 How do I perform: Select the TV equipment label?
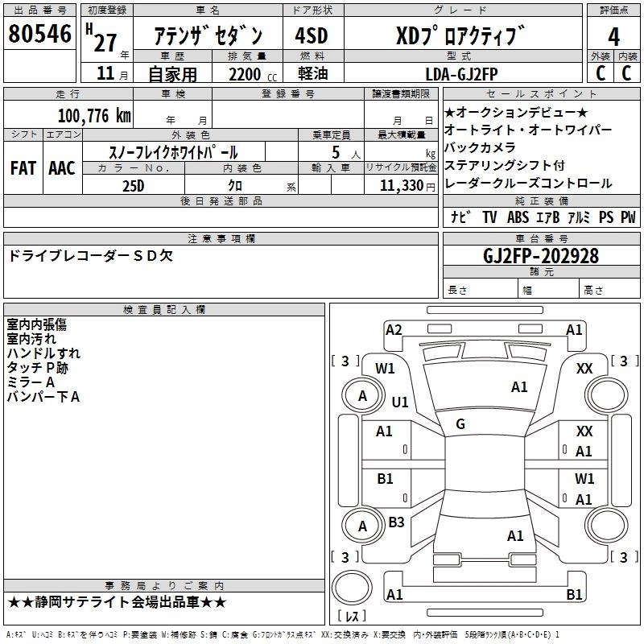489,217
